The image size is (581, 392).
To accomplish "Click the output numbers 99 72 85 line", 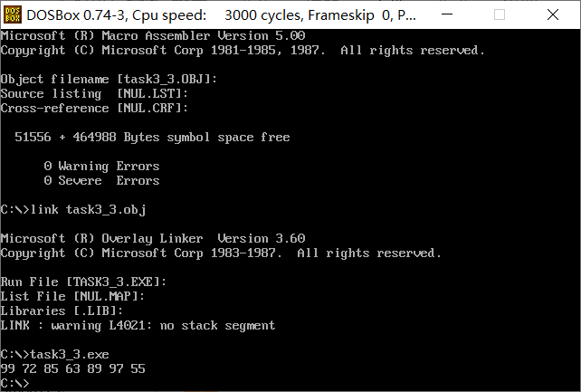I will [72, 369].
